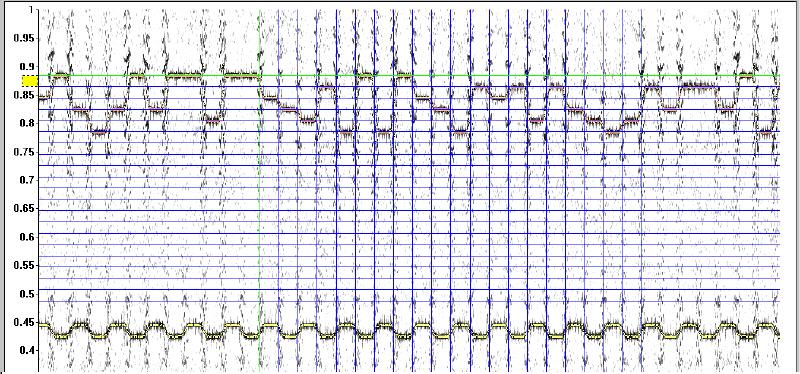Click the green vertical cursor line
This screenshot has height=374, width=800.
pyautogui.click(x=259, y=191)
